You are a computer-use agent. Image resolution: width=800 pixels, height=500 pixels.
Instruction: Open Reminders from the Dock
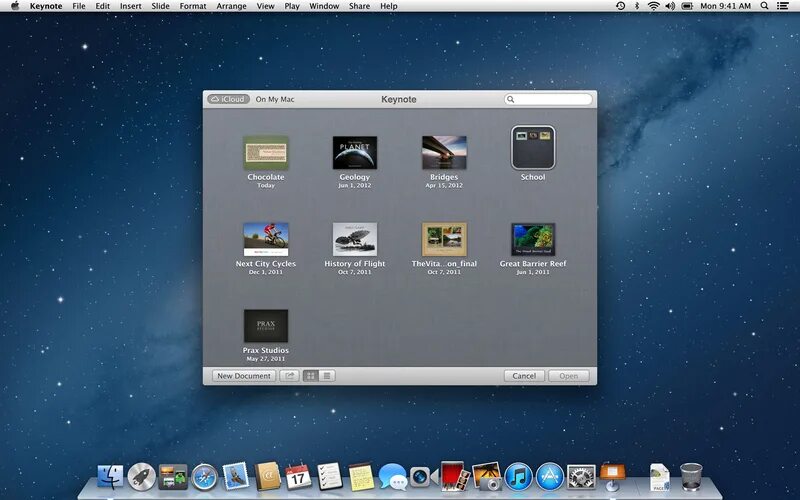coord(330,476)
